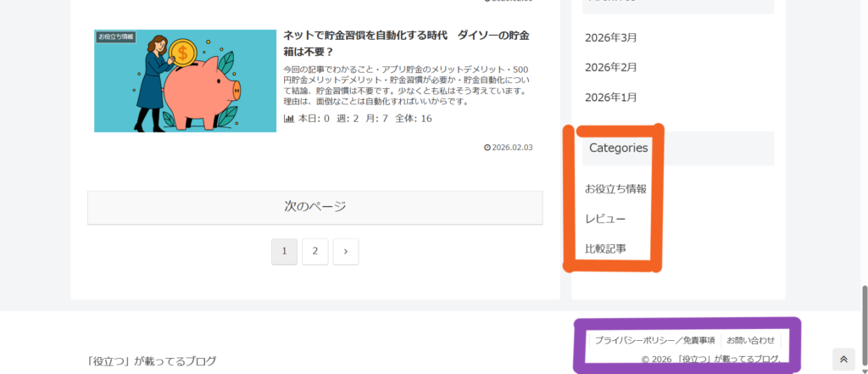The width and height of the screenshot is (868, 374).
Task: Open the 2026年2月 archive
Action: pyautogui.click(x=610, y=68)
